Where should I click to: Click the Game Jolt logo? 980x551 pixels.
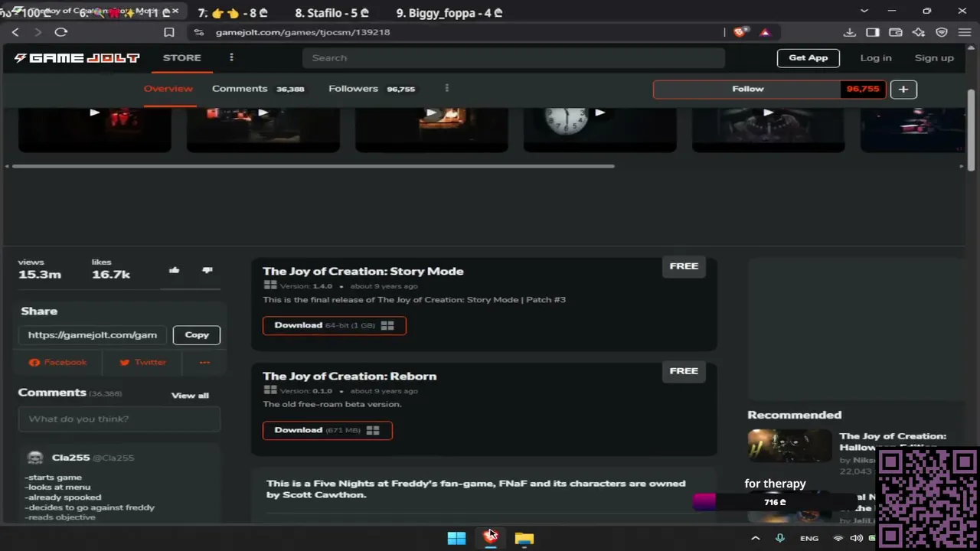click(x=77, y=58)
